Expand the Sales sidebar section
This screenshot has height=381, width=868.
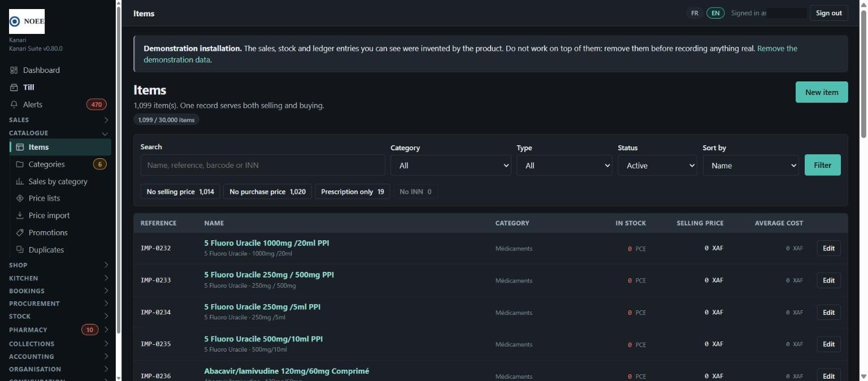coord(59,120)
